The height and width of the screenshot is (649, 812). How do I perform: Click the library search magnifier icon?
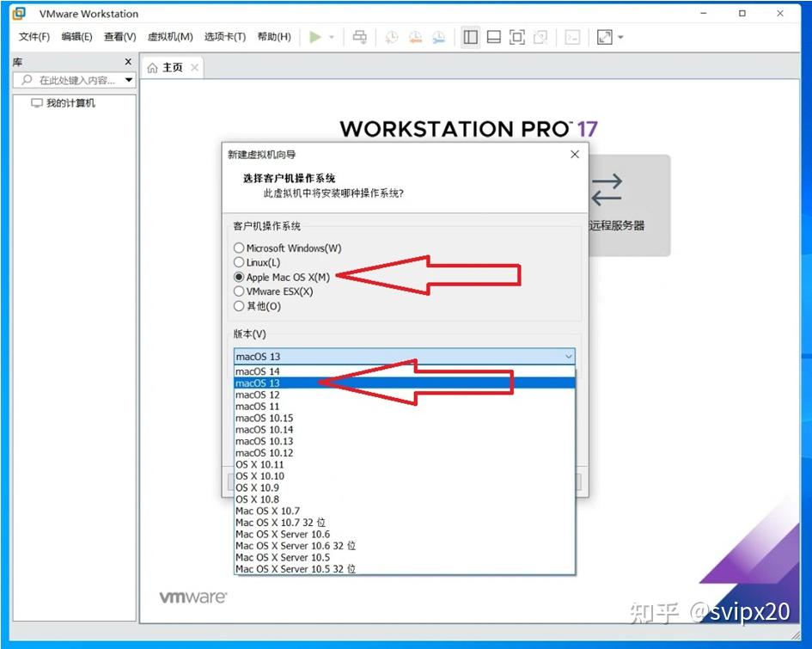coord(27,80)
